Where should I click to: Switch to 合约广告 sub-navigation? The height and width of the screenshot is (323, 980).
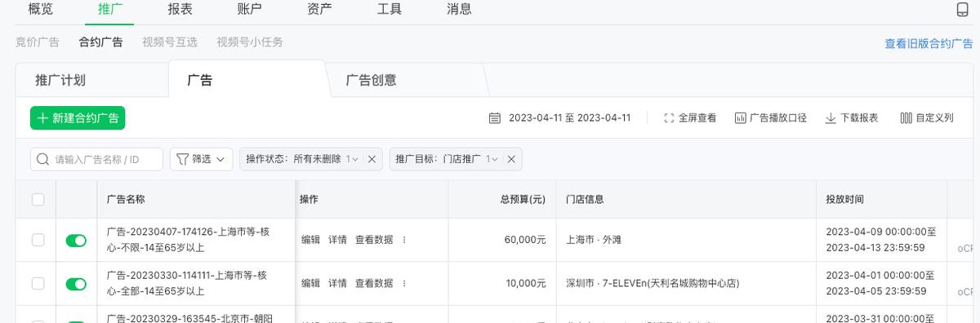pyautogui.click(x=100, y=42)
